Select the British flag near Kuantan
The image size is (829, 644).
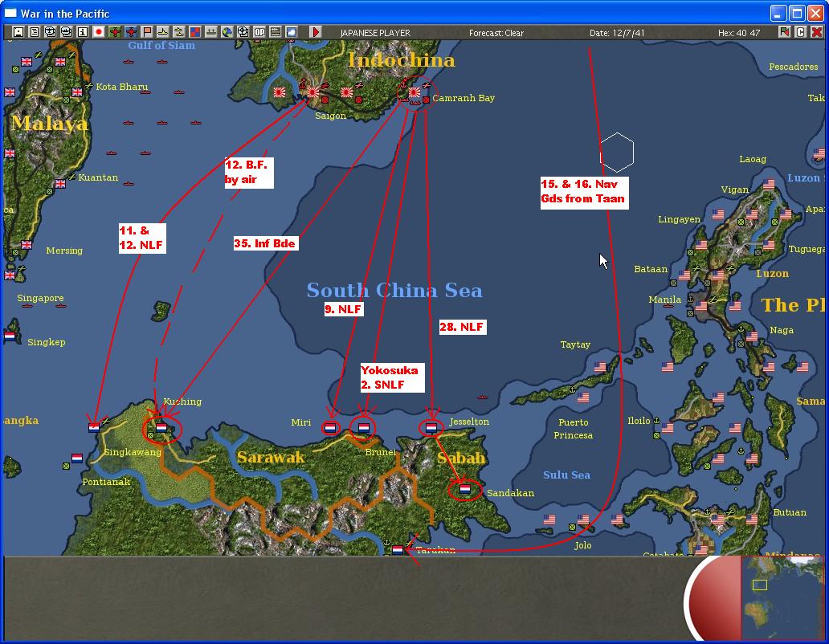coord(60,183)
